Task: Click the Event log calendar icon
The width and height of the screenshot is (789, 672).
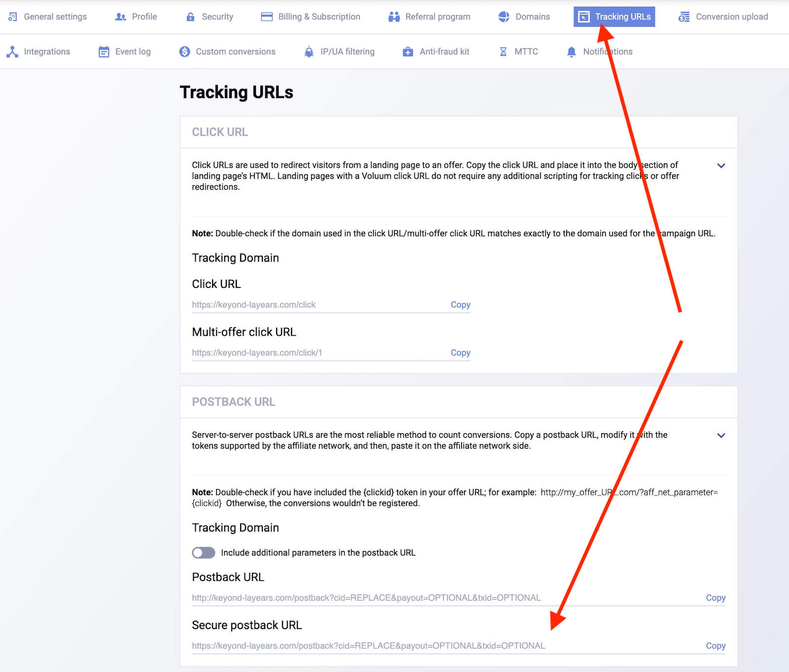Action: coord(104,52)
